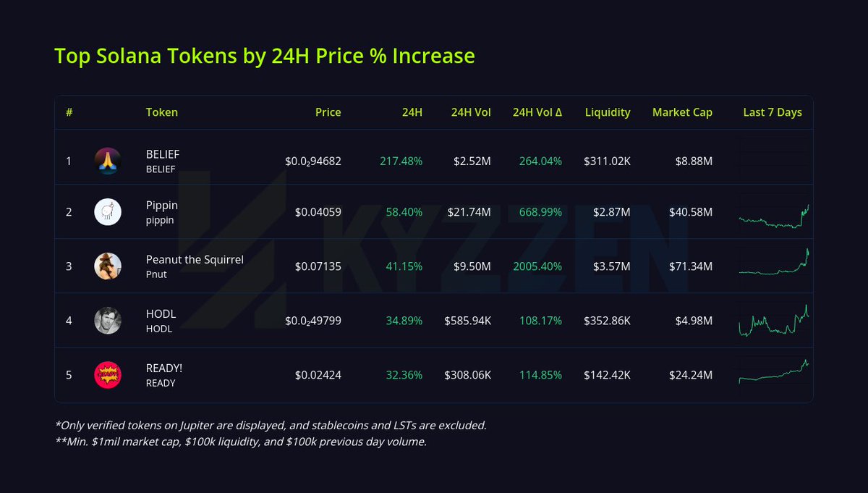Viewport: 868px width, 493px height.
Task: Click the BELIEF praying hands token icon
Action: click(x=108, y=161)
